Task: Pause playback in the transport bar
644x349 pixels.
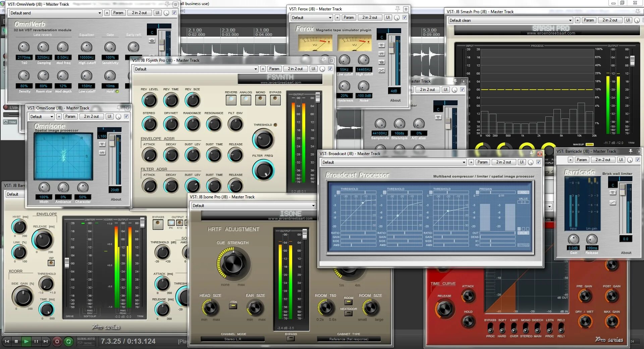Action: (x=36, y=341)
